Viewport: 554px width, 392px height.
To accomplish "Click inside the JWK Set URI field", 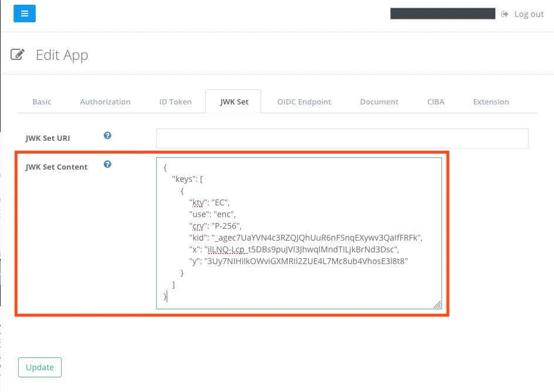I will [342, 138].
